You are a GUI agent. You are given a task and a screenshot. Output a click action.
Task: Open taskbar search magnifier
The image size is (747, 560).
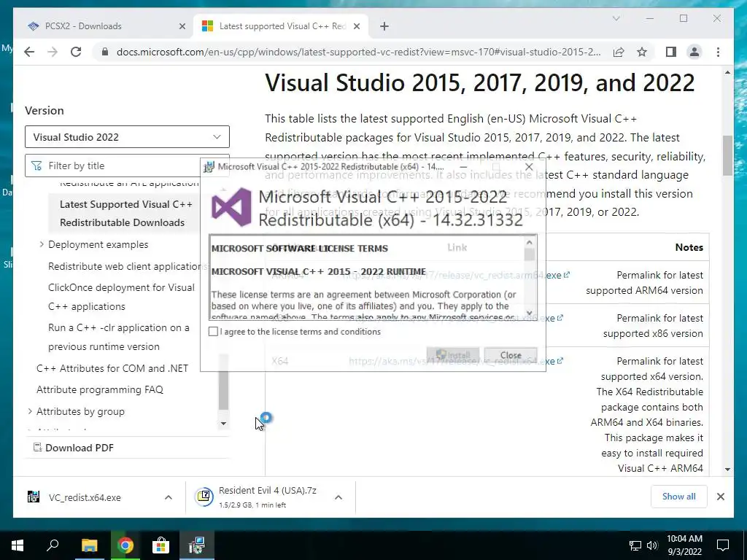tap(53, 545)
